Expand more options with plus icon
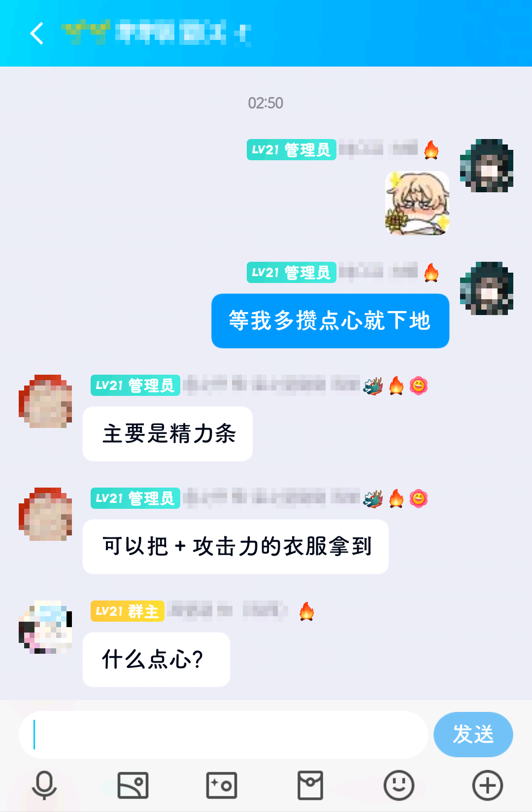 point(488,785)
